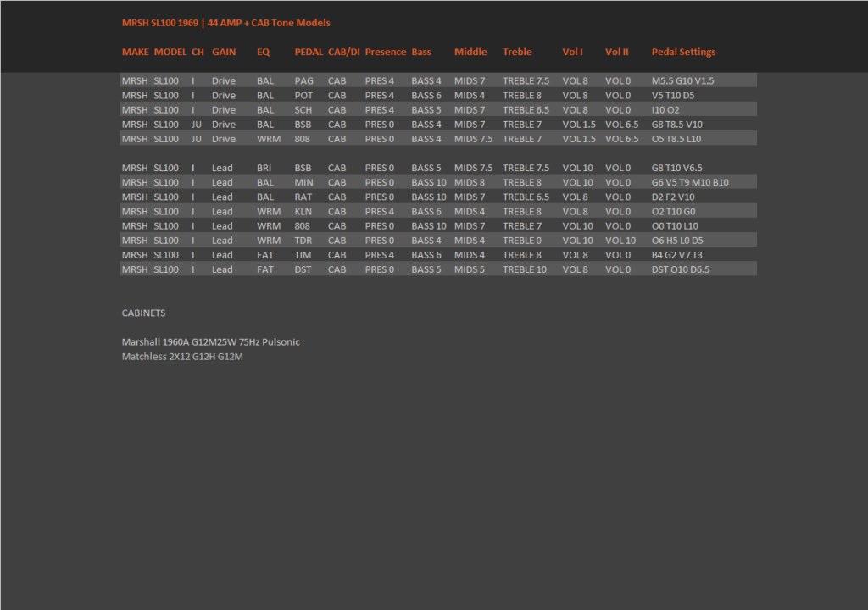Click the TIM pedal cell
The image size is (868, 610).
point(303,255)
